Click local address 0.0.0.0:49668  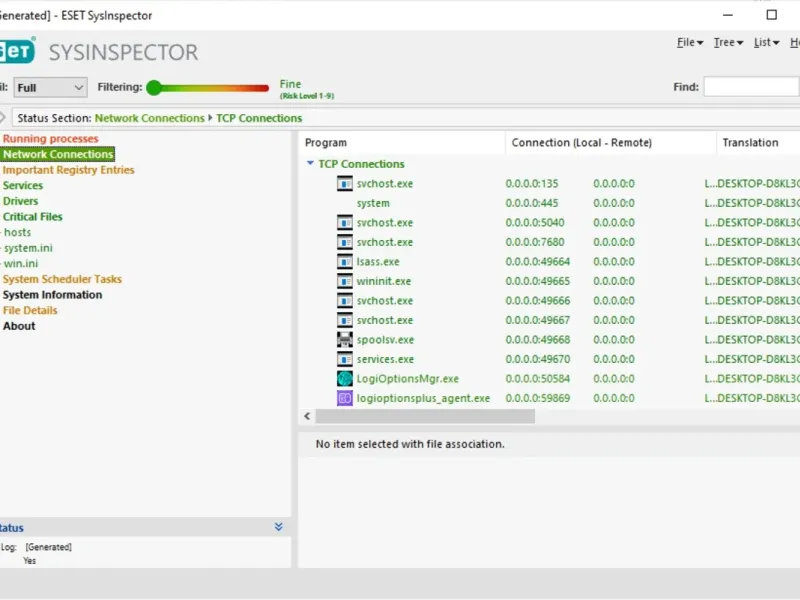[538, 340]
